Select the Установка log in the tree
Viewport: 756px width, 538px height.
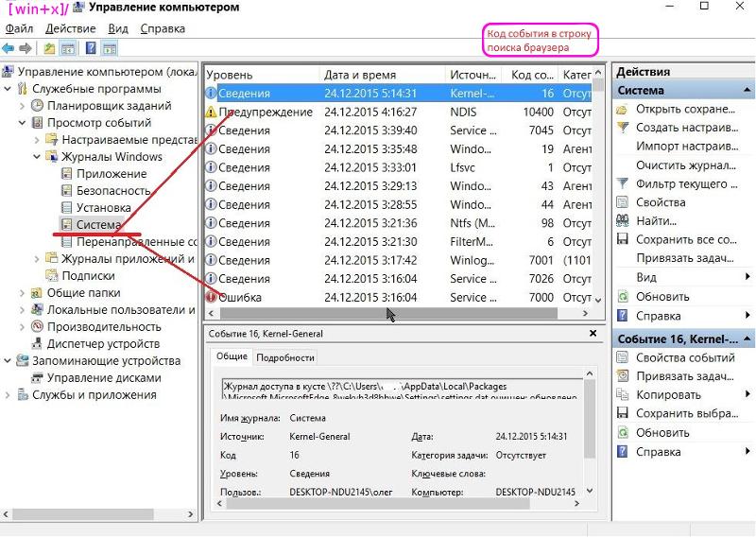[104, 207]
